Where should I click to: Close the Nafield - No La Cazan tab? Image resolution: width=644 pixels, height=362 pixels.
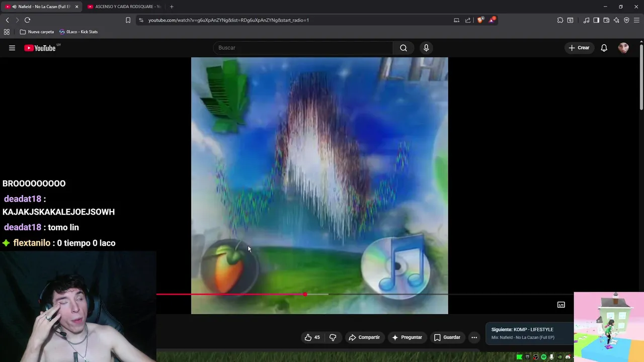(x=76, y=7)
